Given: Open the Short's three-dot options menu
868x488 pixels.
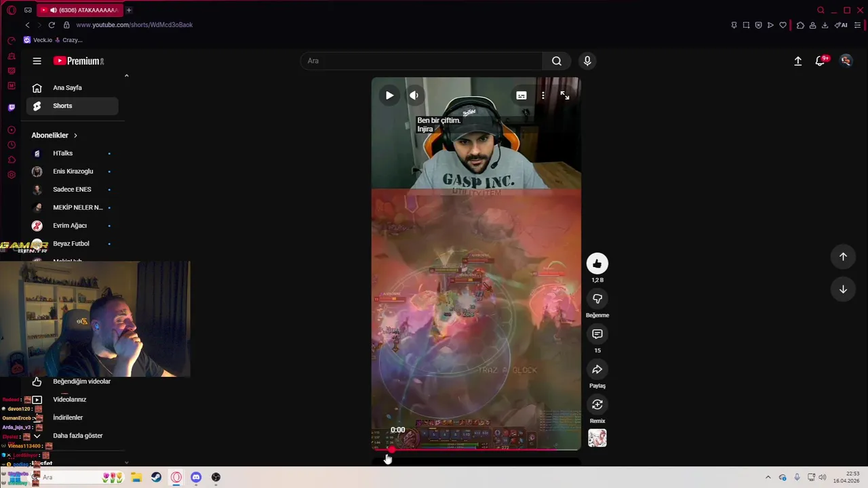Looking at the screenshot, I should point(542,96).
